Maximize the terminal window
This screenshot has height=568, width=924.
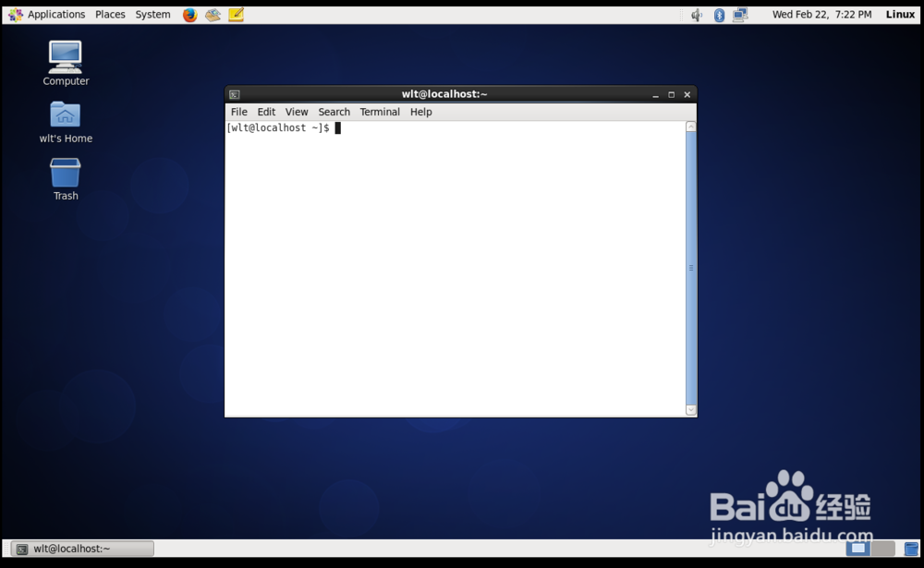pos(671,94)
